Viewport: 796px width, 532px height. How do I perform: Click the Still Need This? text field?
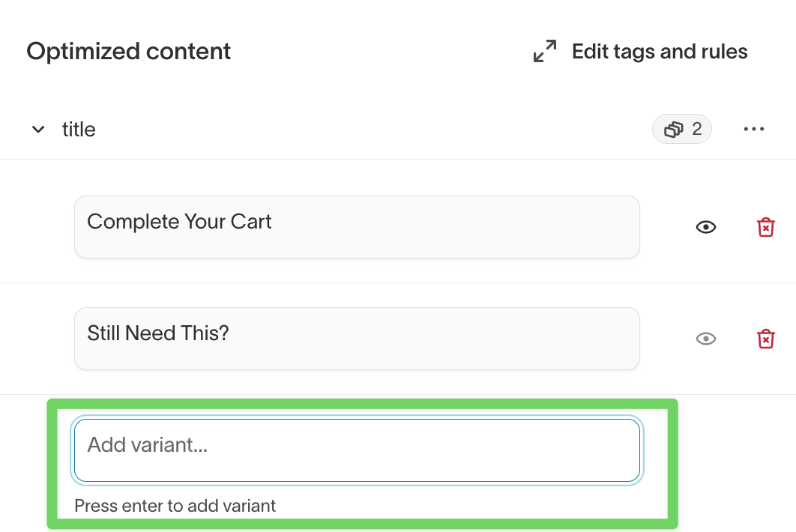357,339
